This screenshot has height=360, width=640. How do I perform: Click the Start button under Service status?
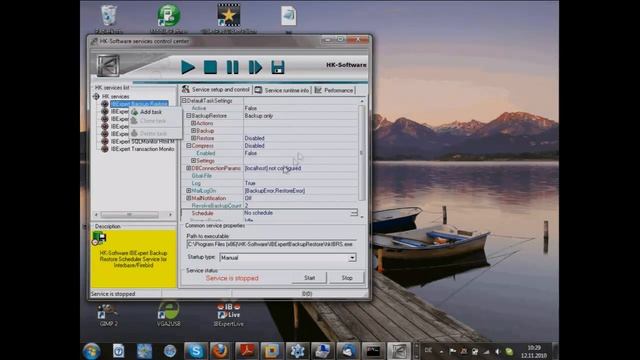[309, 278]
